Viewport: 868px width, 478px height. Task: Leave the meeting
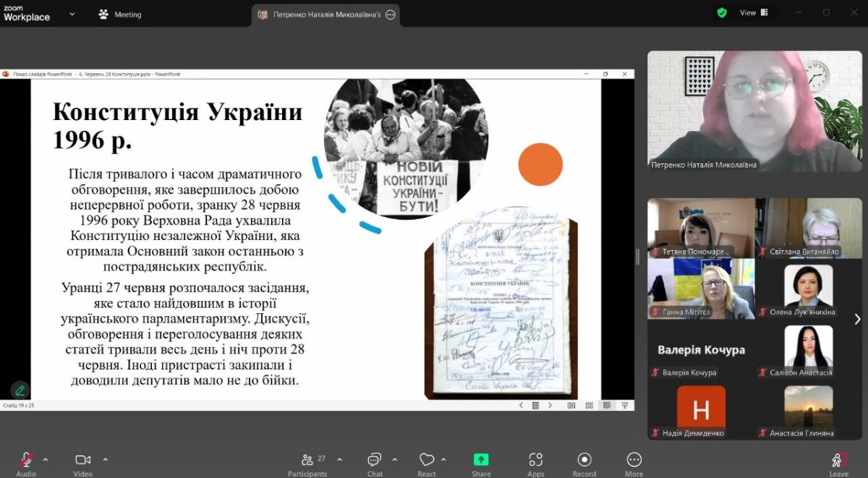[838, 461]
